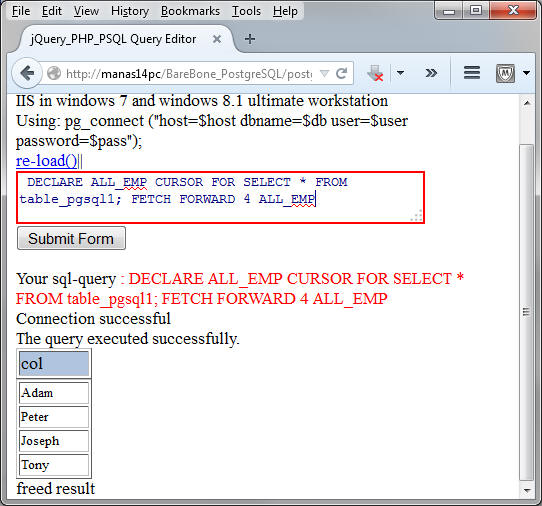Viewport: 542px width, 506px height.
Task: Go back using the browser back arrow
Action: (27, 73)
